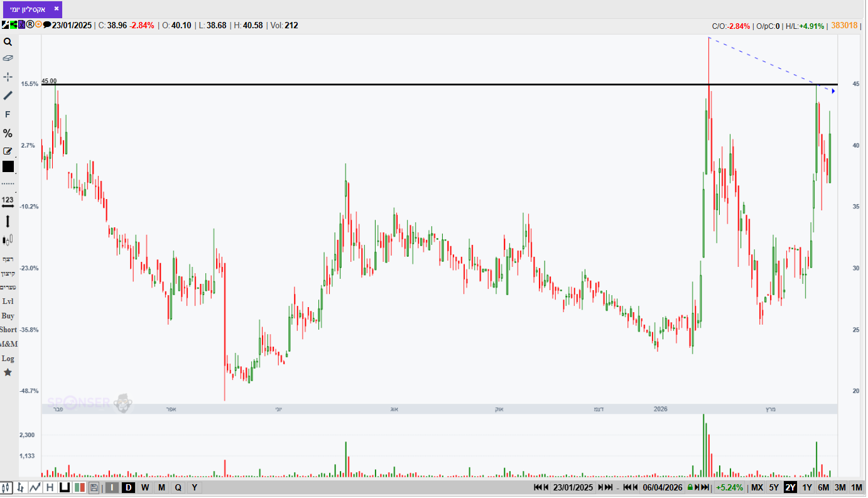The width and height of the screenshot is (868, 498).
Task: Save the chart with the floppy icon
Action: 94,487
